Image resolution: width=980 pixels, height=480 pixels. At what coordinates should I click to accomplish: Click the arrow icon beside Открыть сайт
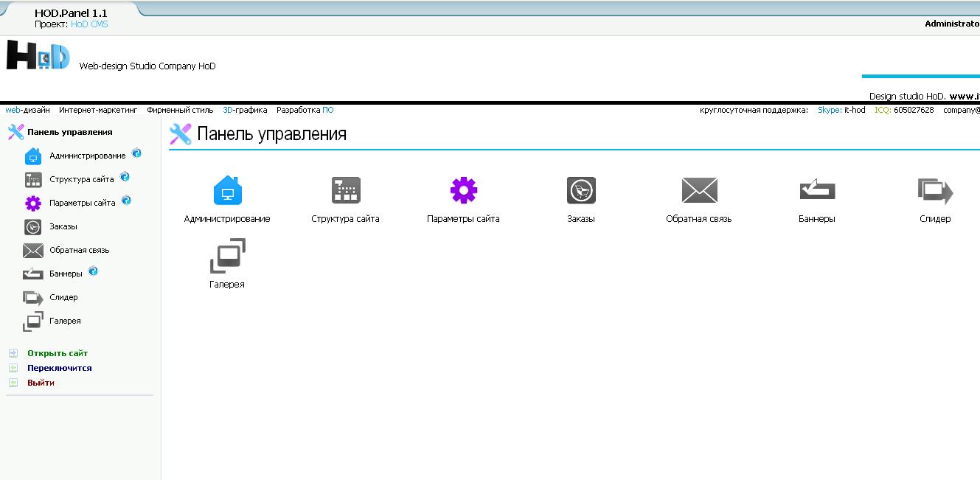tap(13, 353)
